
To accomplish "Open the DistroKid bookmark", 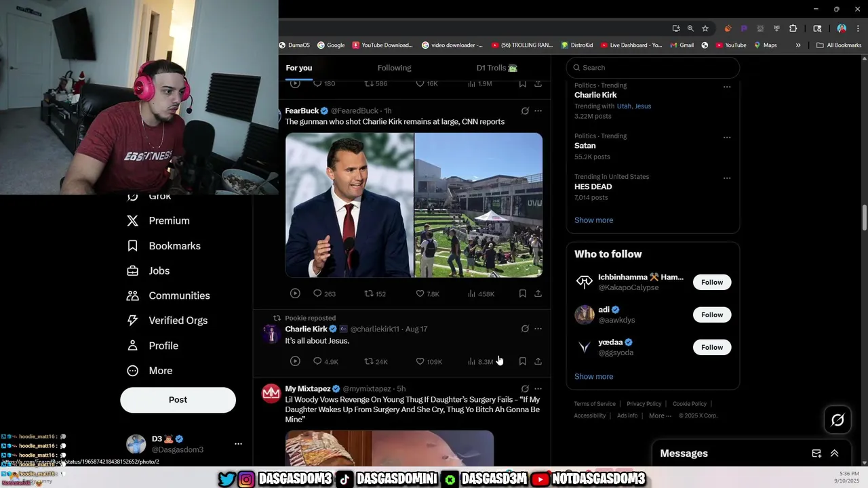I will click(576, 45).
